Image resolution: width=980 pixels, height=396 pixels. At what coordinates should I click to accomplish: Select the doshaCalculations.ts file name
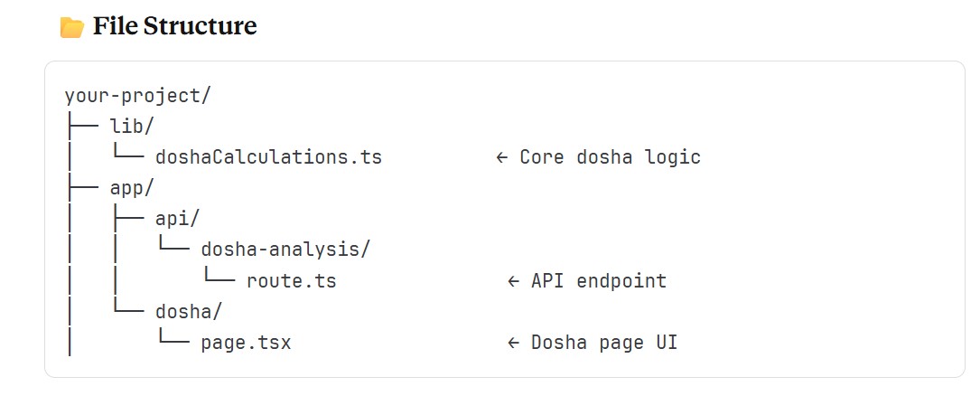268,157
